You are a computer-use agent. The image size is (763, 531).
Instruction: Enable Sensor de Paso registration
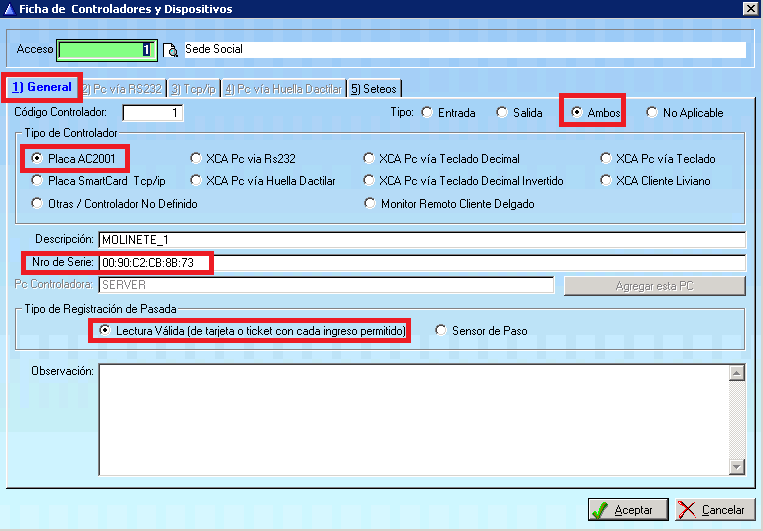click(x=442, y=331)
